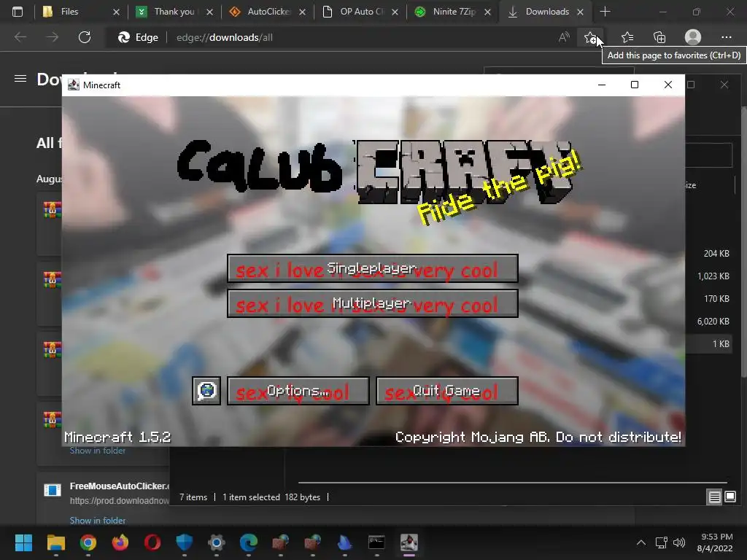Open Edge Favorites list icon
This screenshot has width=747, height=560.
(x=627, y=37)
